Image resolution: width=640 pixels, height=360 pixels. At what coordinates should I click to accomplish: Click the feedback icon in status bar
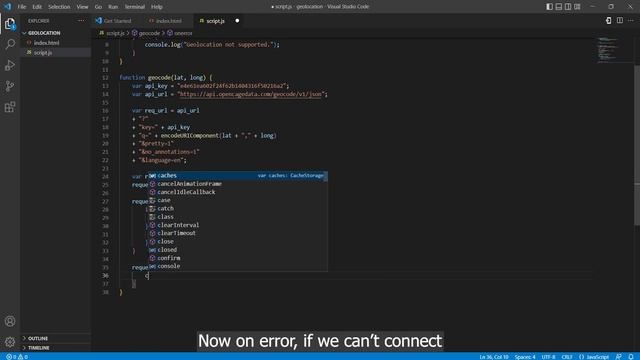tap(619, 357)
